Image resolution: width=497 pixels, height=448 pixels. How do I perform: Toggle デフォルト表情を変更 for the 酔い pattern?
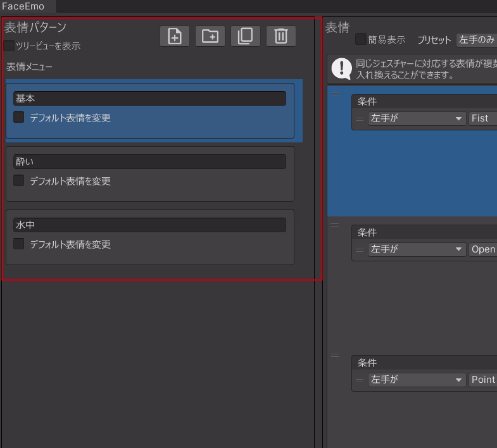click(x=19, y=180)
